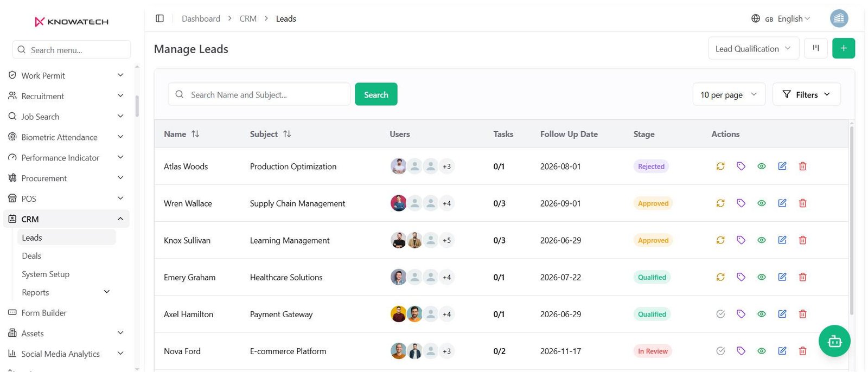This screenshot has width=868, height=372.
Task: Expand the Recruitment sidebar menu
Action: coord(66,96)
